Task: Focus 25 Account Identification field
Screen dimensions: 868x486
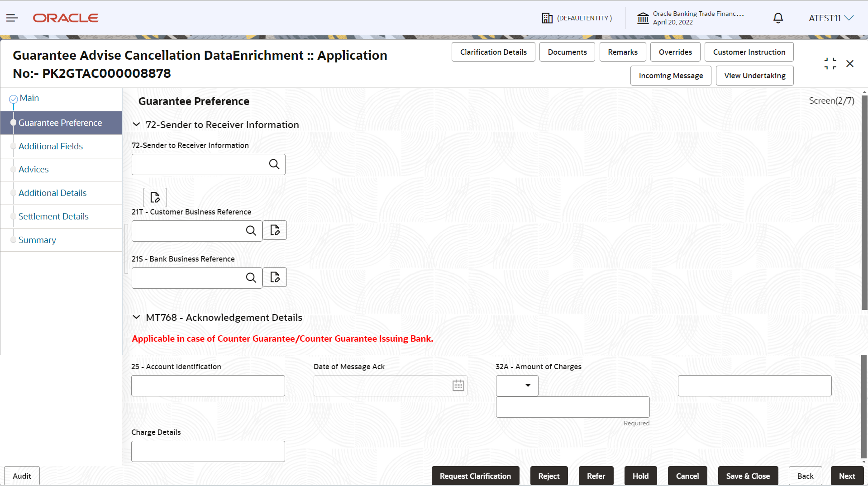Action: click(208, 386)
